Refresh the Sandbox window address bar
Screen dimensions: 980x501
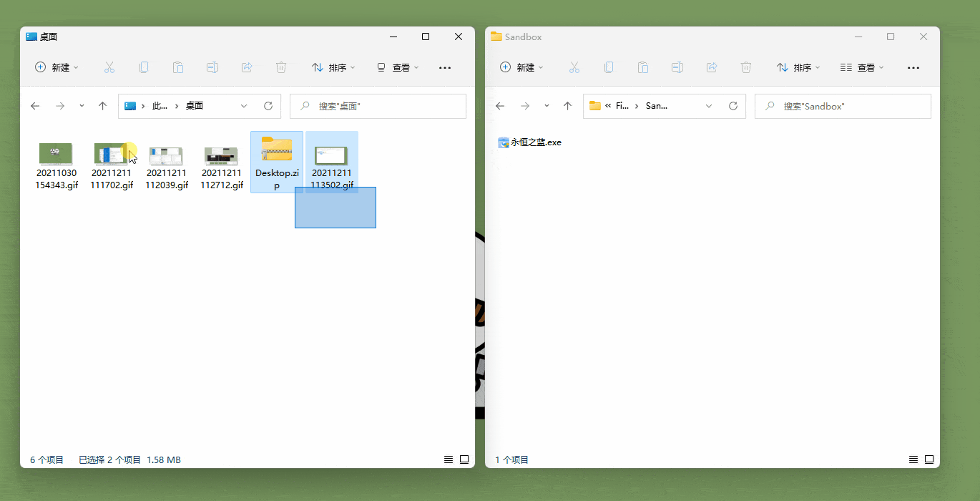tap(733, 106)
